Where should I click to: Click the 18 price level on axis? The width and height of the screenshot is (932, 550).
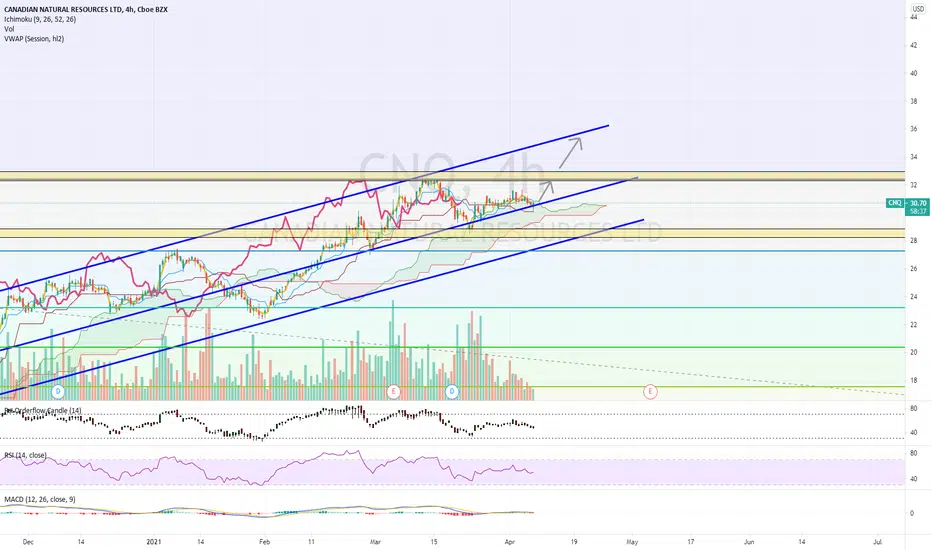point(914,381)
